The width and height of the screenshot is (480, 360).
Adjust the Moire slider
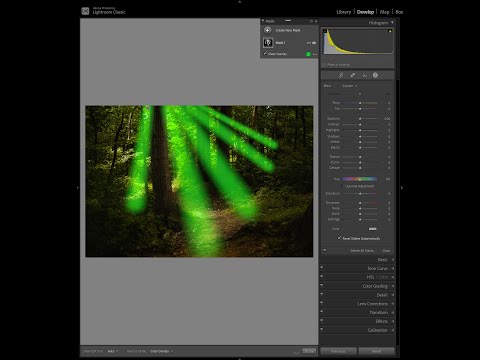point(360,214)
